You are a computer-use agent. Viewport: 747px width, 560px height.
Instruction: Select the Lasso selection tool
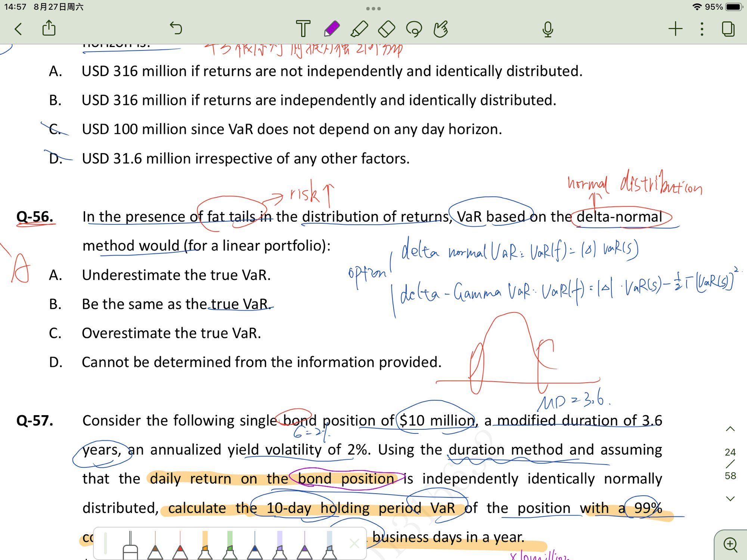[414, 29]
